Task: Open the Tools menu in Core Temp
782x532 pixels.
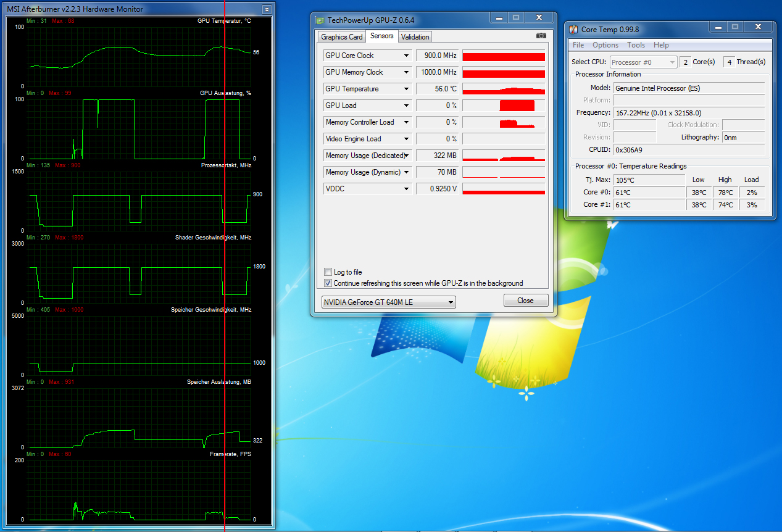Action: point(636,45)
